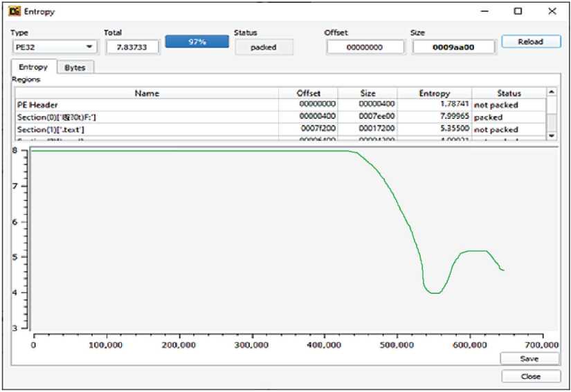Image resolution: width=571 pixels, height=392 pixels.
Task: Click the Entropy column header
Action: click(434, 93)
